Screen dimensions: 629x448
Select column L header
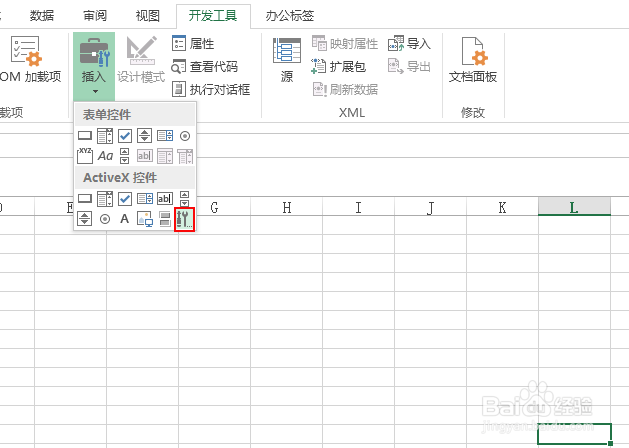[x=574, y=207]
